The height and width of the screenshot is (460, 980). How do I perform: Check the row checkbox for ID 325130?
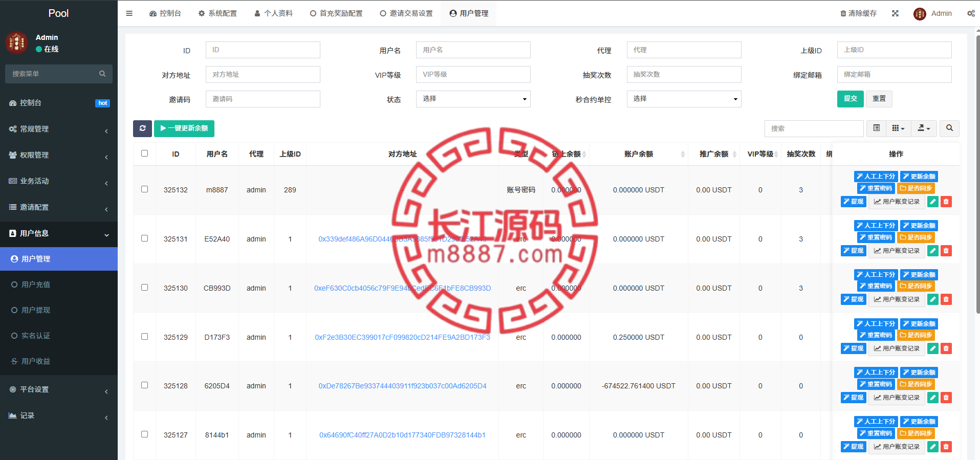click(x=145, y=288)
